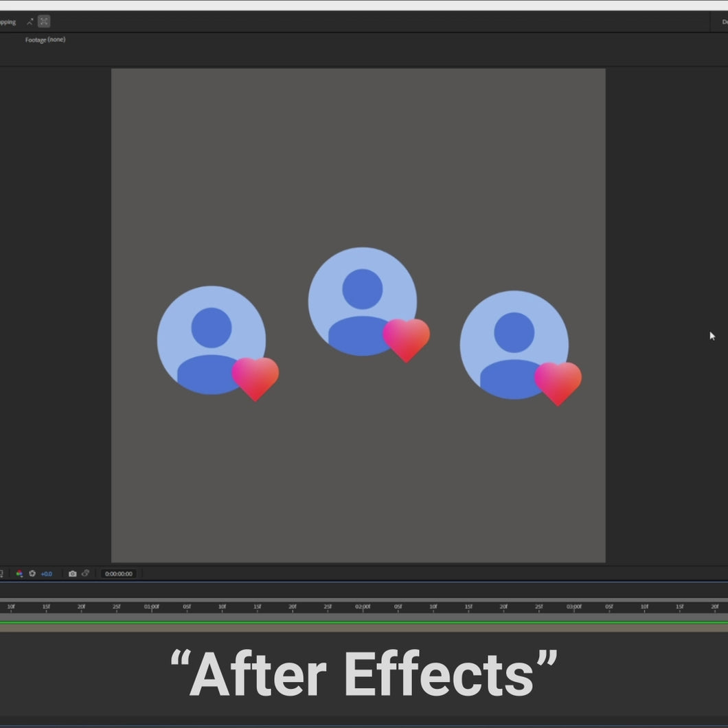The width and height of the screenshot is (728, 728).
Task: Open the Footage (none) panel tab
Action: coord(45,40)
